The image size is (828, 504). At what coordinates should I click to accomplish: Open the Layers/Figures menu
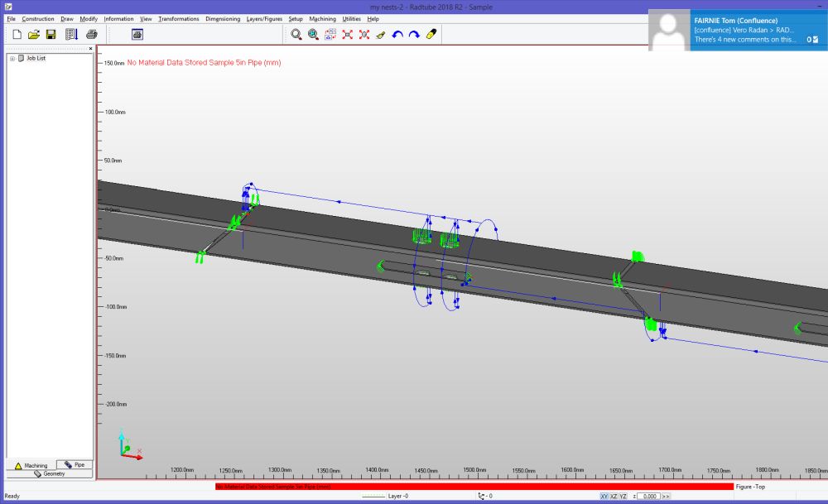264,18
